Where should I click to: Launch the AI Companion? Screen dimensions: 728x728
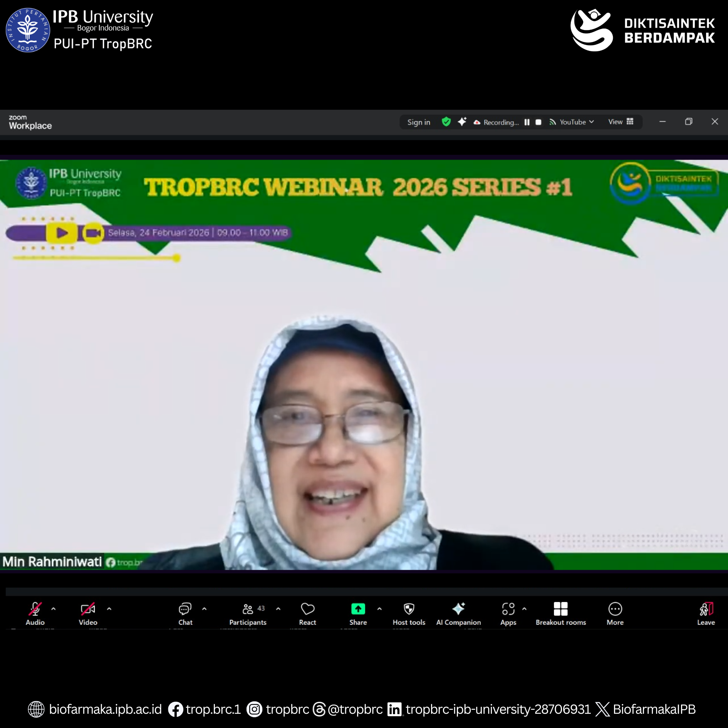pos(458,613)
